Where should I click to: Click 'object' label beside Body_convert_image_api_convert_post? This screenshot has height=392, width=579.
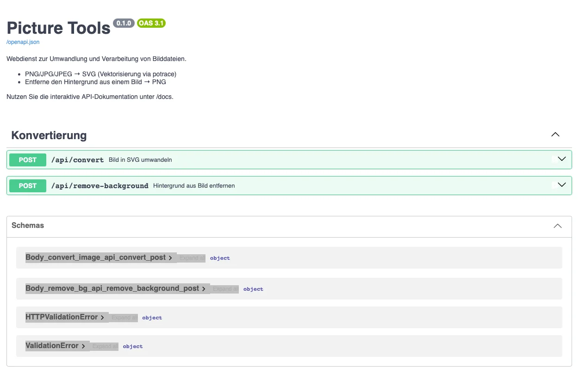(x=220, y=258)
